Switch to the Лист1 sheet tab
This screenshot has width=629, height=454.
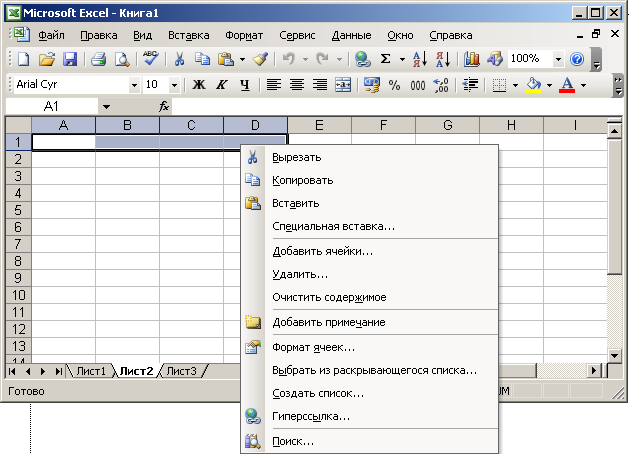click(x=91, y=371)
